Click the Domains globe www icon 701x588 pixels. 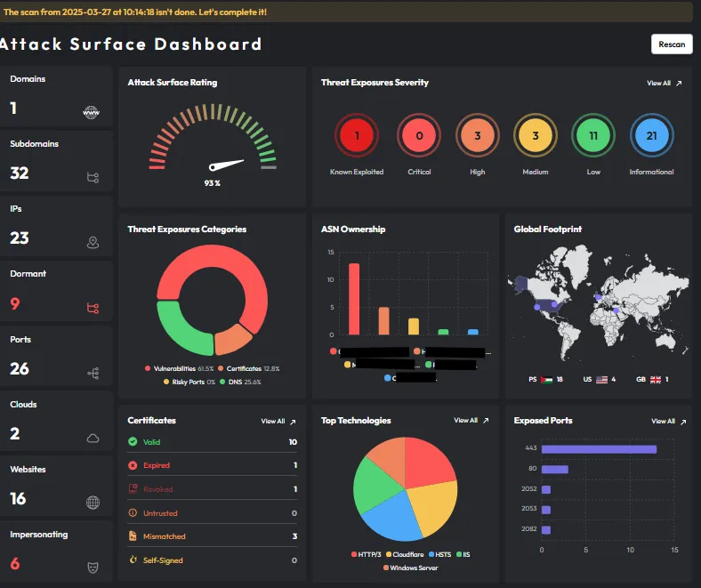[91, 112]
